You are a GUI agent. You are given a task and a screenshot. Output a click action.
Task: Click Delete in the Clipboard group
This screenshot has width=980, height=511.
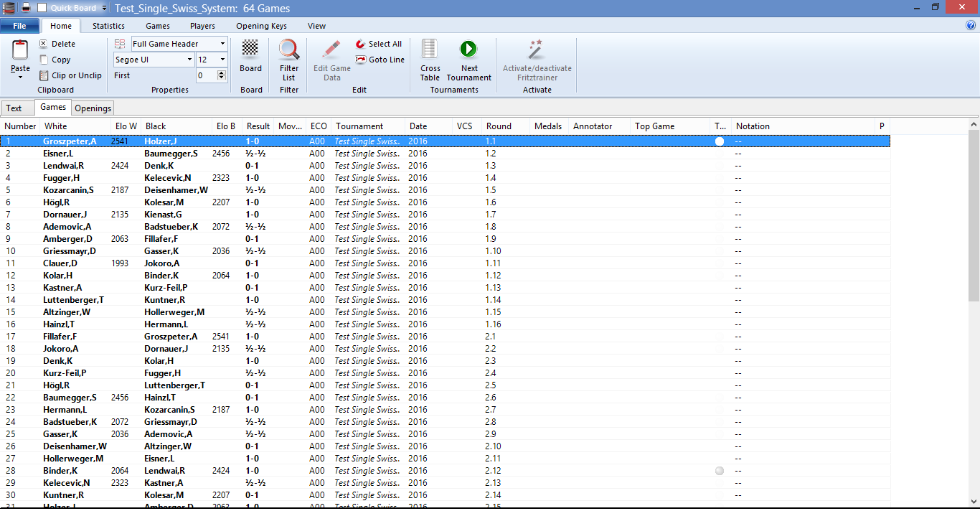[44, 44]
